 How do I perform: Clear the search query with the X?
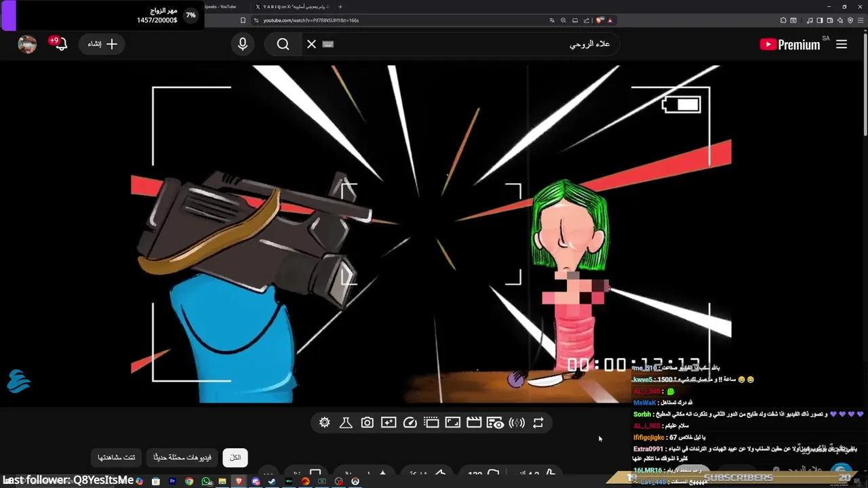coord(311,44)
